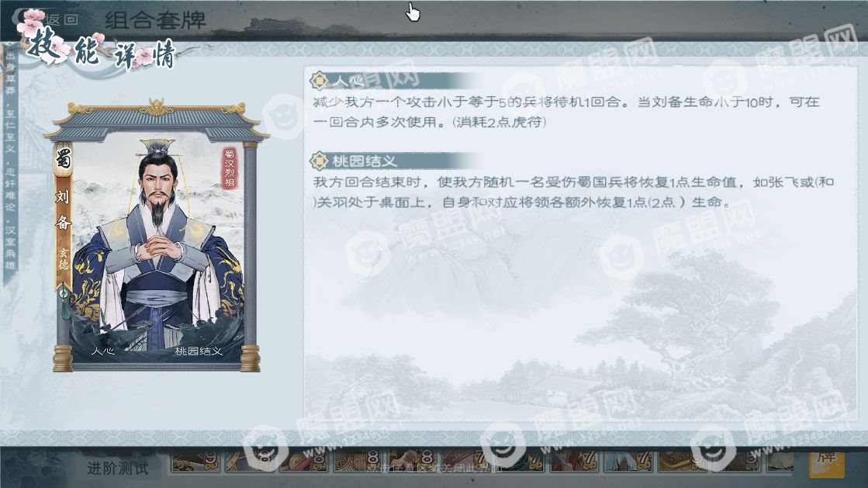The width and height of the screenshot is (868, 488).
Task: Click the green tassel ornament on card frame
Action: 65,303
